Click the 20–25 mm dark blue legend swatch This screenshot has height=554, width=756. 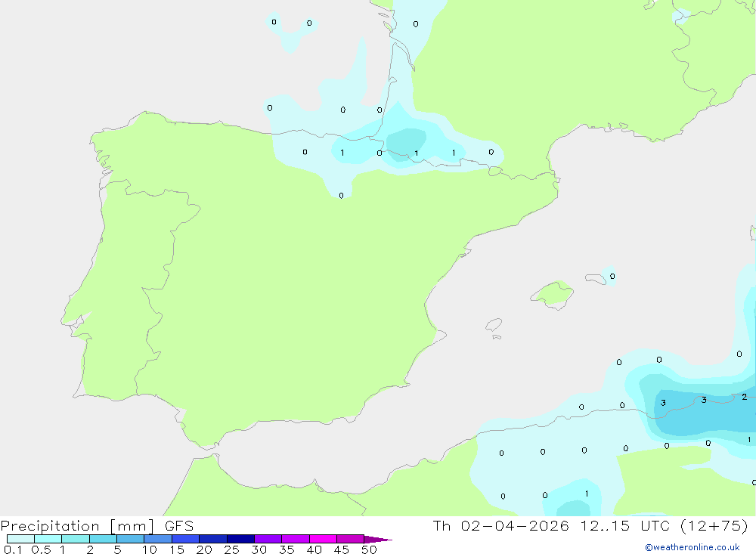(x=212, y=539)
